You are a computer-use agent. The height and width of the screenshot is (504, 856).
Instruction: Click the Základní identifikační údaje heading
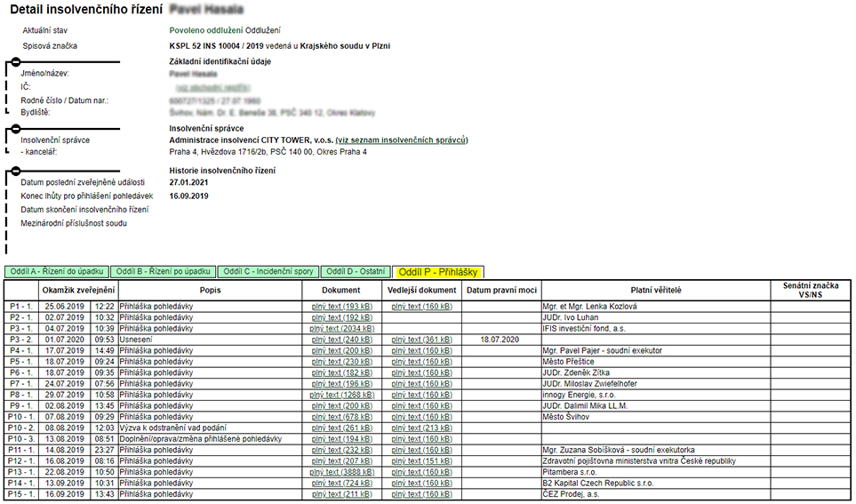click(220, 61)
